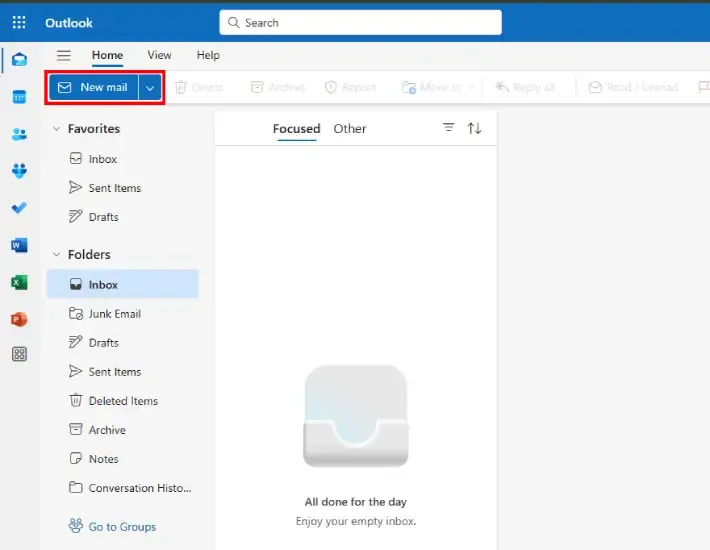
Task: Click the Filter icon in message list
Action: point(448,128)
